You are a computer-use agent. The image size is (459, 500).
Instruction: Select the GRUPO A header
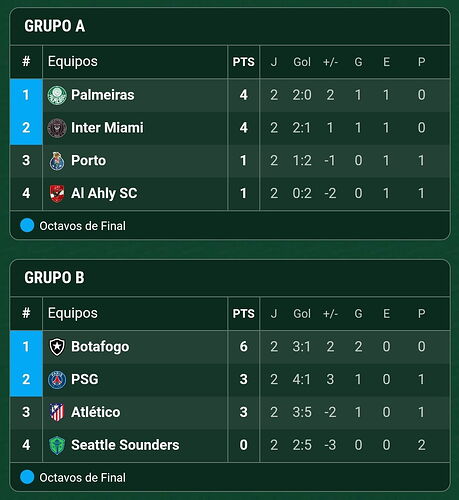[x=55, y=26]
